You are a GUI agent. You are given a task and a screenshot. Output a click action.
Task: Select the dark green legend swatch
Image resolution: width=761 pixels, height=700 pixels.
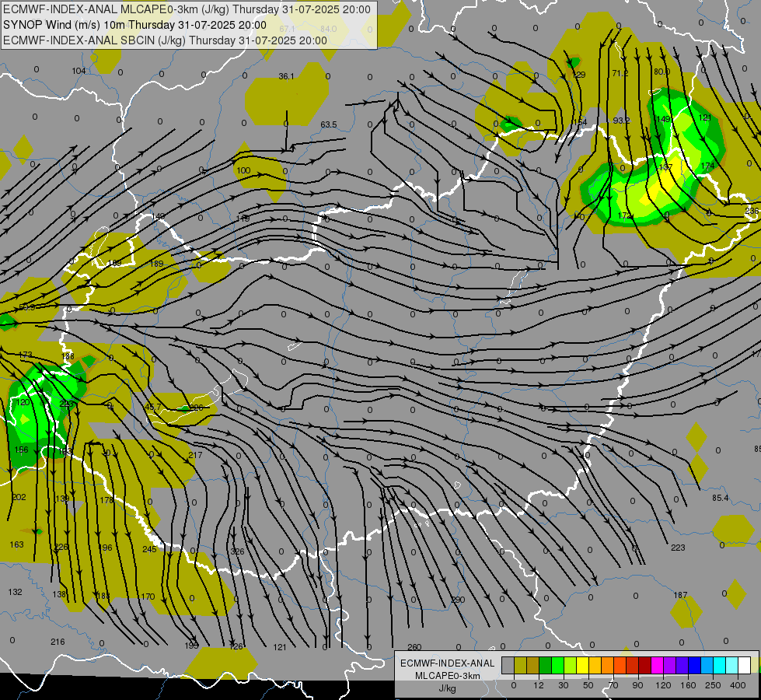point(545,666)
